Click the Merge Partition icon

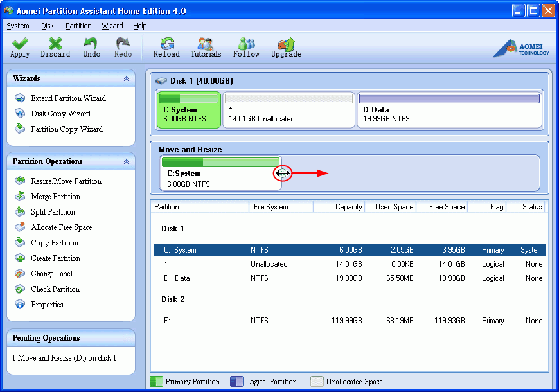tap(20, 196)
